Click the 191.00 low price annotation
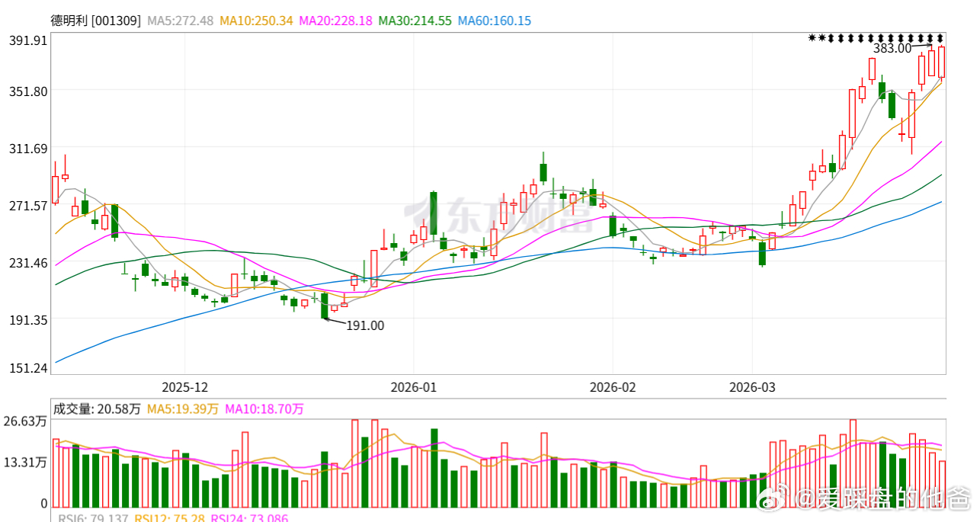The width and height of the screenshot is (980, 522). (x=365, y=325)
